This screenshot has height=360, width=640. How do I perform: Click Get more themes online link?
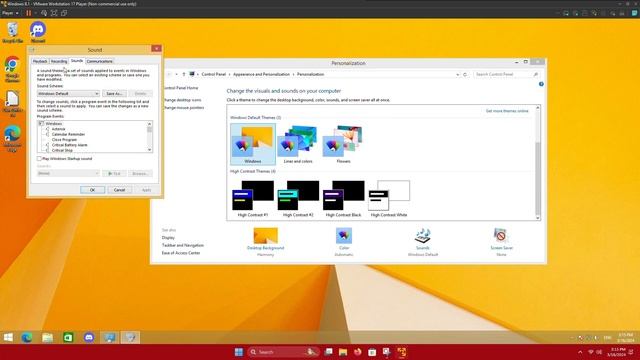[507, 111]
